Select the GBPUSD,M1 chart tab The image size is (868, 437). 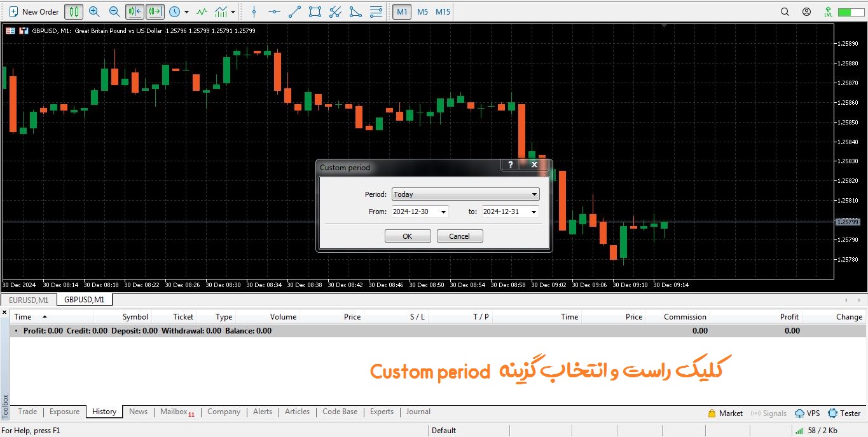85,300
